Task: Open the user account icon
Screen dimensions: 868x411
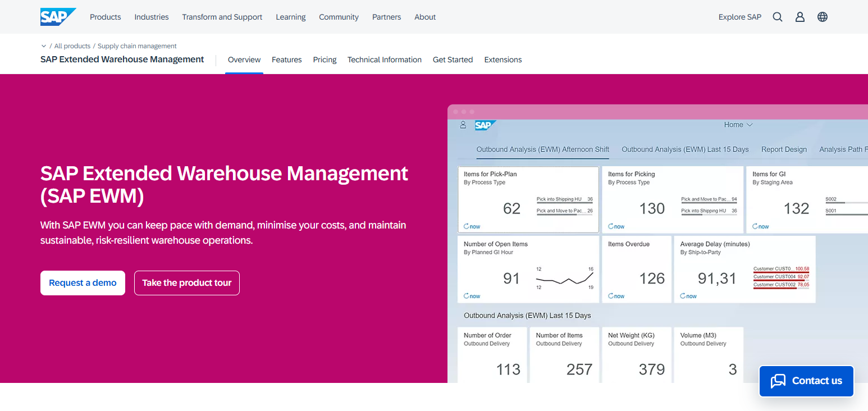Action: (800, 17)
